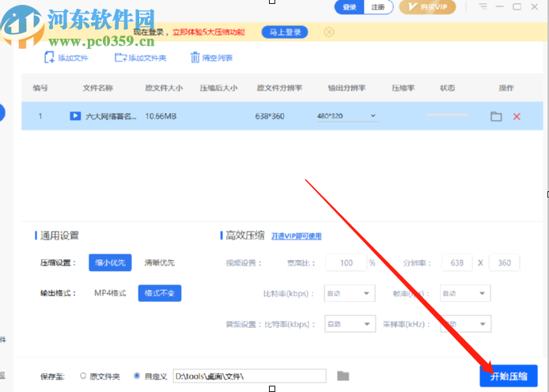Open the output folder icon in row 1
This screenshot has width=549, height=392.
496,116
